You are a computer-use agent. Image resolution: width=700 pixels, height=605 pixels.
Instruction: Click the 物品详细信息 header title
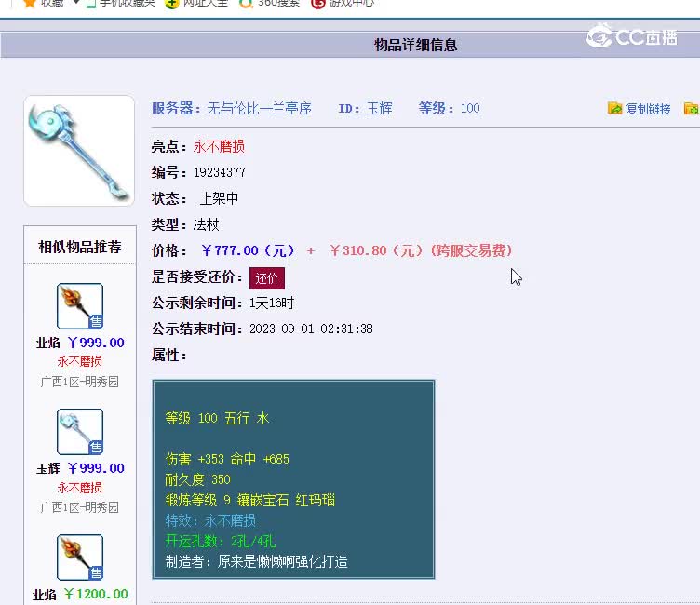[x=415, y=45]
